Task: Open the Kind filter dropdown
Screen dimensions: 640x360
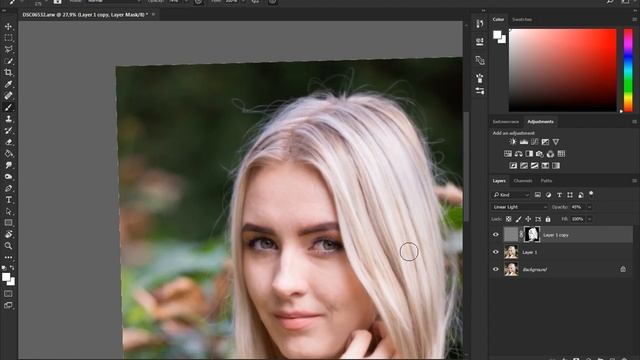Action: [x=511, y=195]
